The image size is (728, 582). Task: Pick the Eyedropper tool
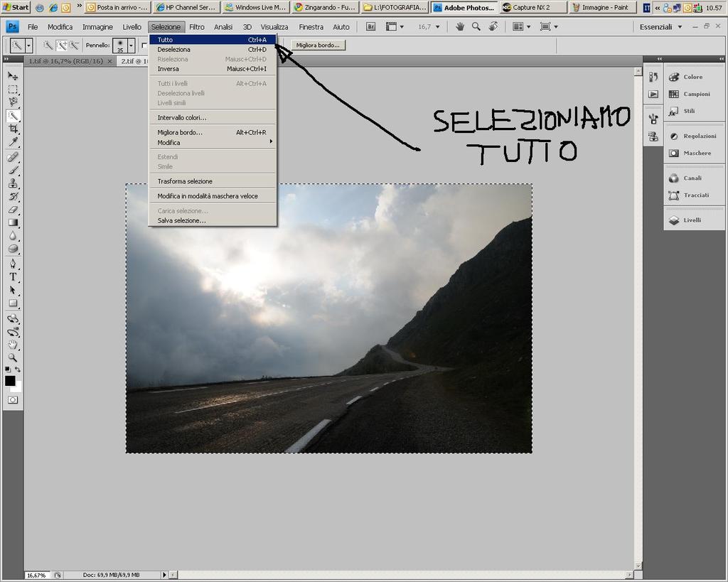[x=13, y=143]
